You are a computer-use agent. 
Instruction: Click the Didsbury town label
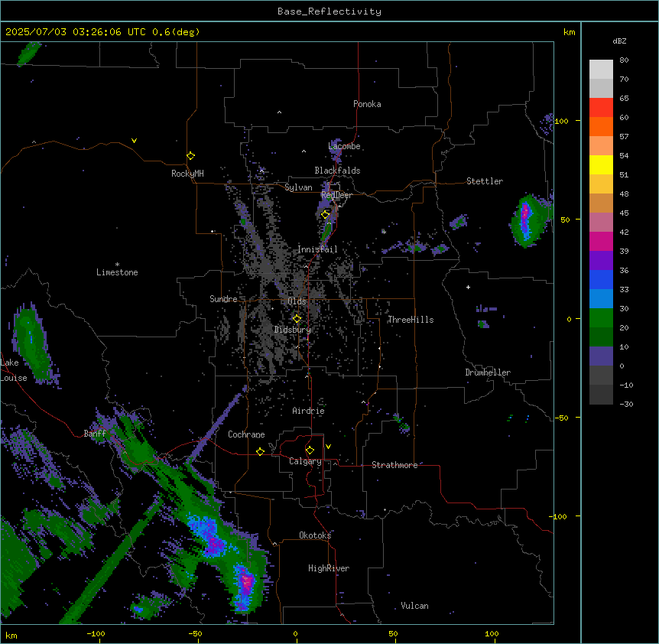click(x=293, y=330)
